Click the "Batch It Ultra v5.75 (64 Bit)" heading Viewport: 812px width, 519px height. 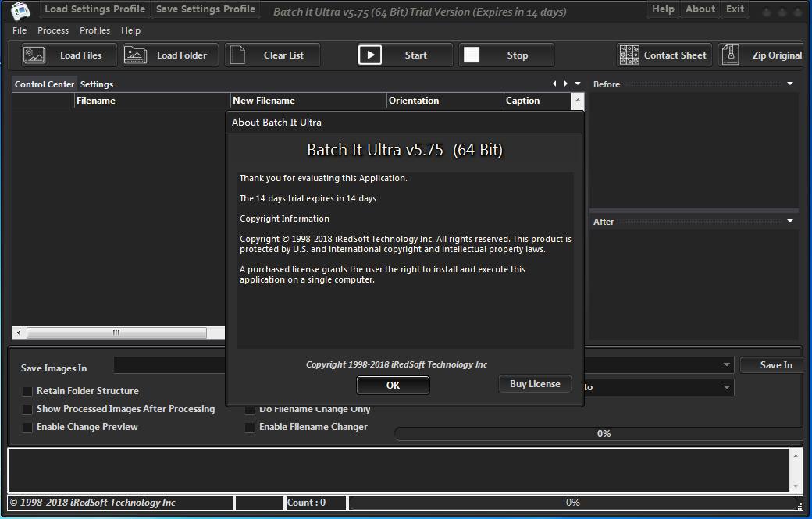pos(405,150)
